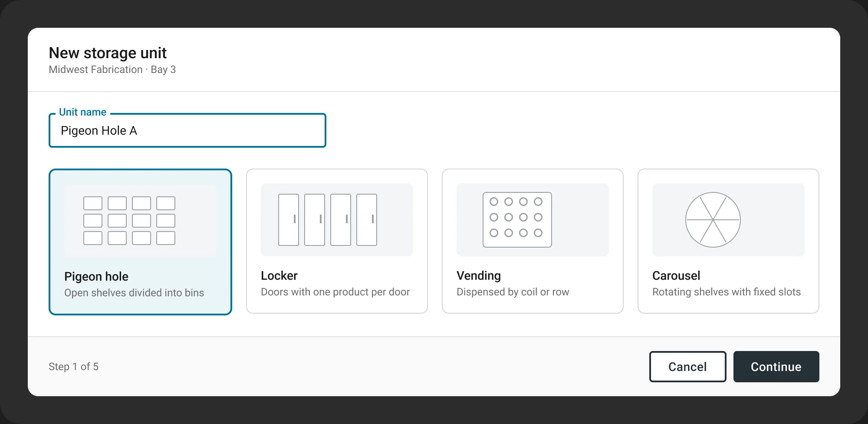Click 'Doors with one product per door'

coord(335,292)
